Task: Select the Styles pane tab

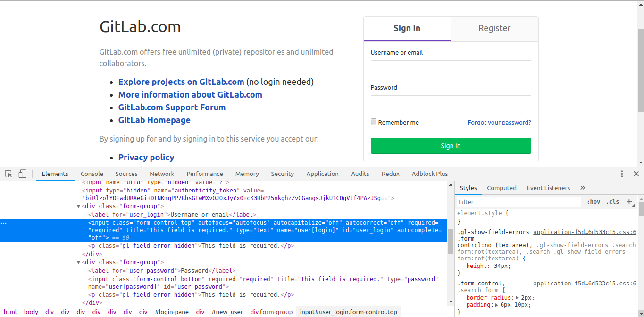Action: (x=468, y=188)
